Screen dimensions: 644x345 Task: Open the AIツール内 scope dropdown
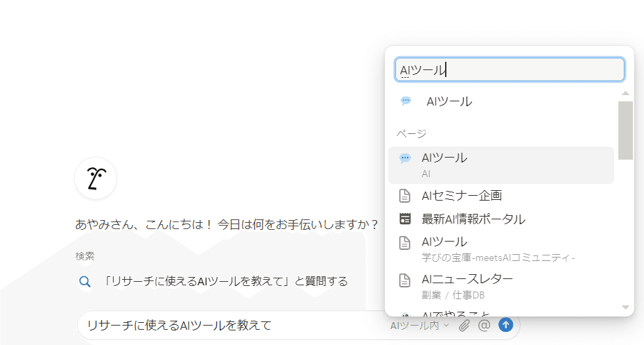coord(419,325)
